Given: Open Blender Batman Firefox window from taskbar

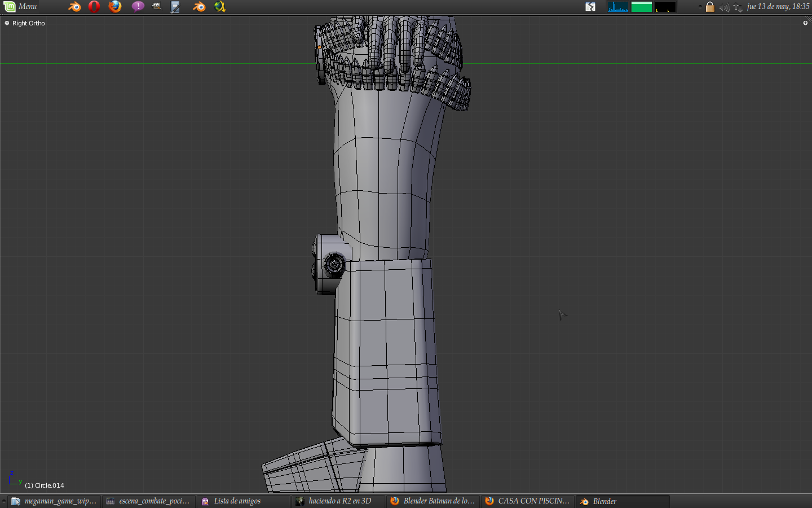Looking at the screenshot, I should [x=433, y=501].
